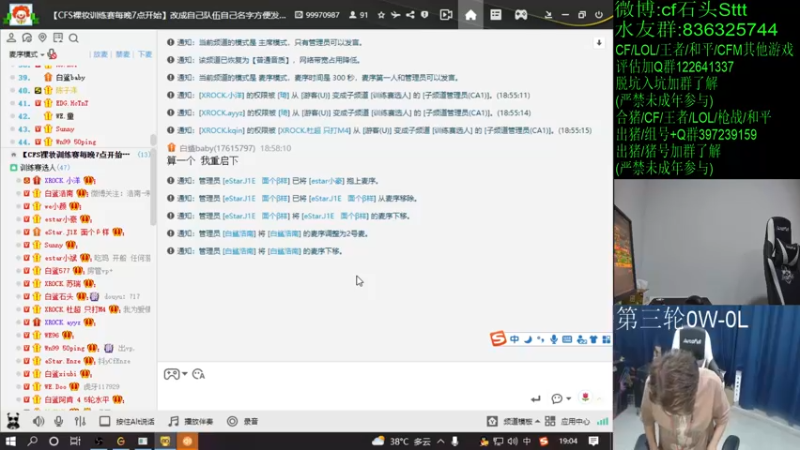800x450 pixels.
Task: Click the 下麦 link
Action: [145, 54]
